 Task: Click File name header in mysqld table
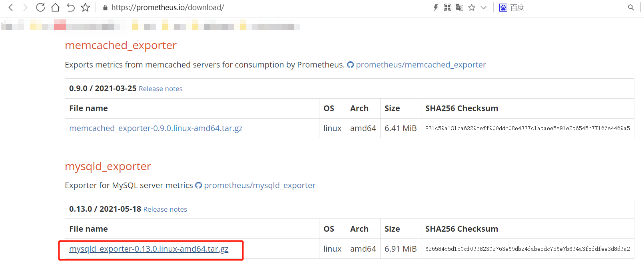(x=88, y=229)
